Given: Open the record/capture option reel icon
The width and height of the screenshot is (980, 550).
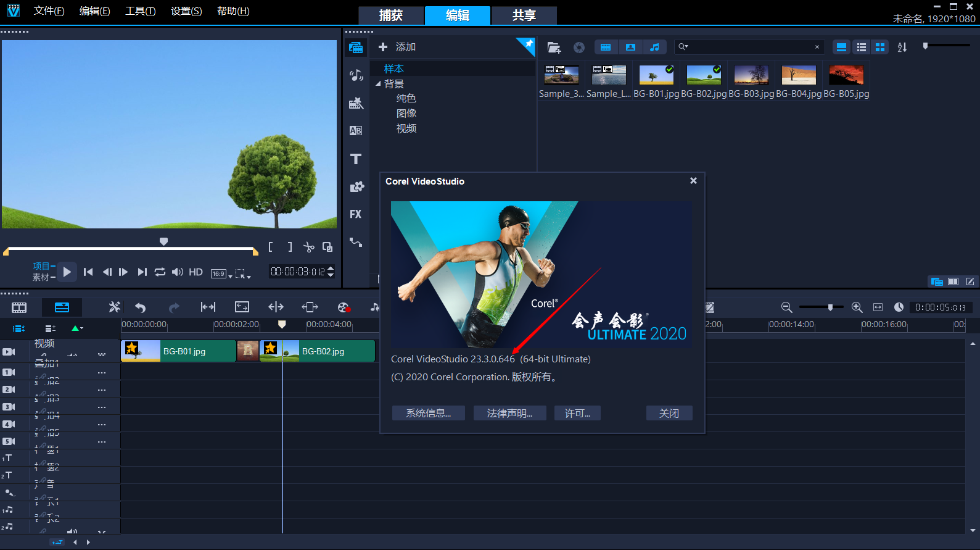Looking at the screenshot, I should 344,307.
